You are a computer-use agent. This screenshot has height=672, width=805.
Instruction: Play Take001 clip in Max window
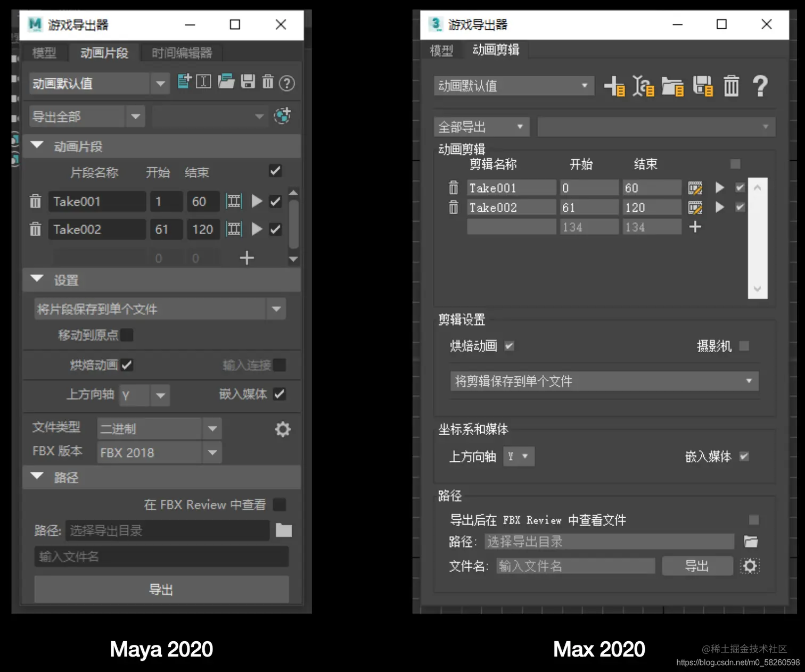(720, 187)
